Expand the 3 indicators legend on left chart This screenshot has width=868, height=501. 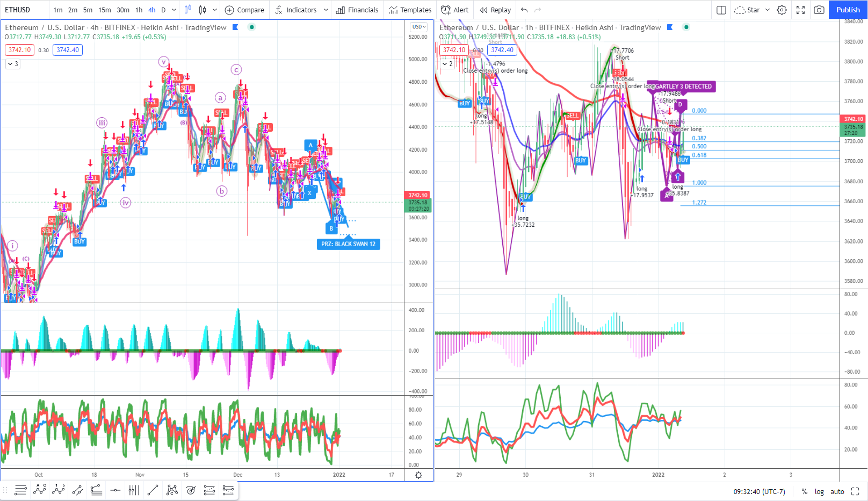tap(12, 64)
